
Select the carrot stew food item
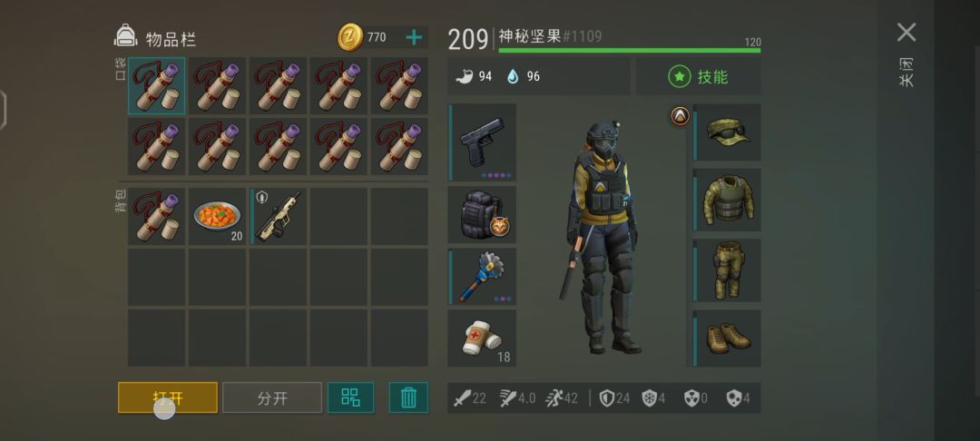click(217, 216)
